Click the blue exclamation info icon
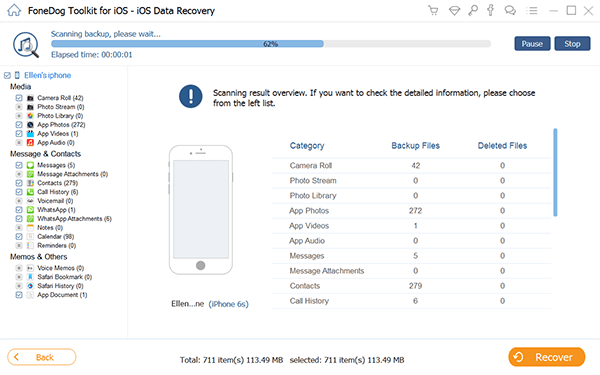This screenshot has height=375, width=600. click(191, 96)
